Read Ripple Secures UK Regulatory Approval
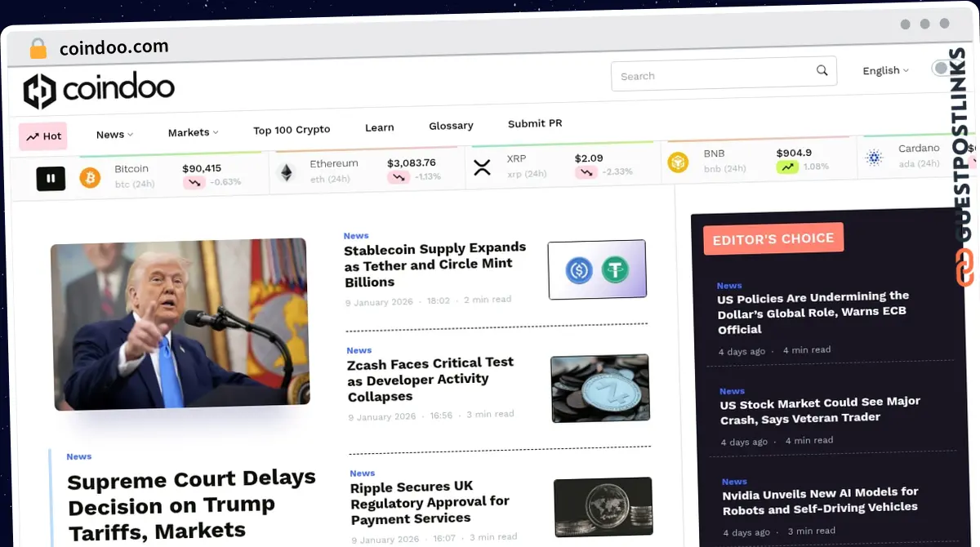The width and height of the screenshot is (980, 547). (430, 502)
